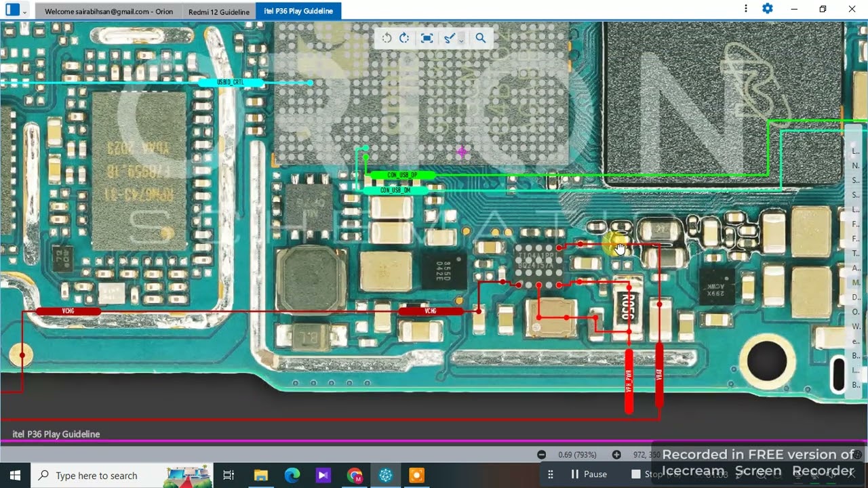Rotate view counter-clockwise
868x488 pixels.
click(x=387, y=38)
